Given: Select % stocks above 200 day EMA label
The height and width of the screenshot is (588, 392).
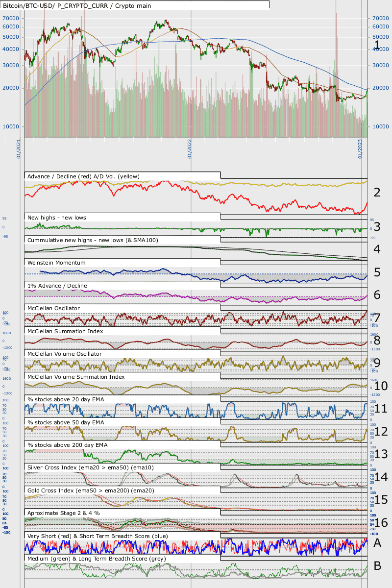Looking at the screenshot, I should [67, 445].
